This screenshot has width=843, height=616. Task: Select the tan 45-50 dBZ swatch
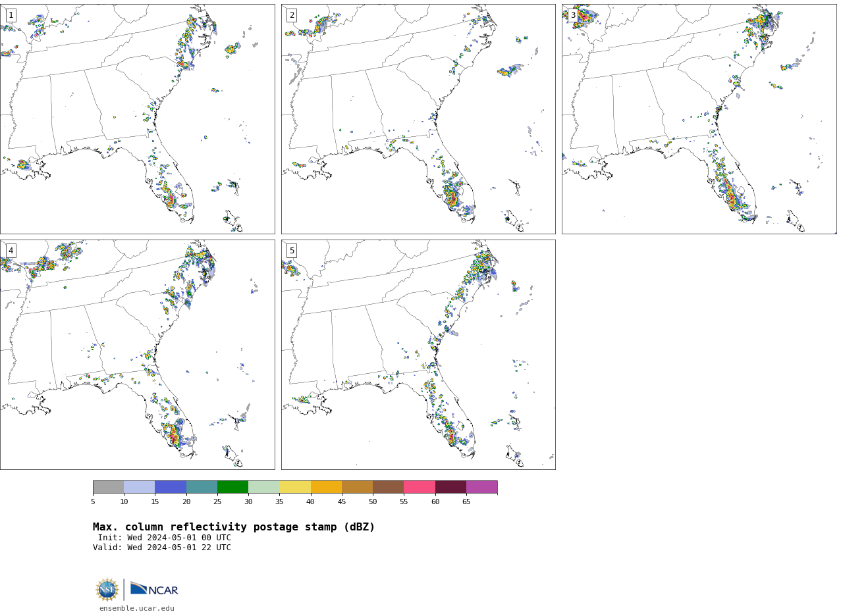click(x=357, y=487)
